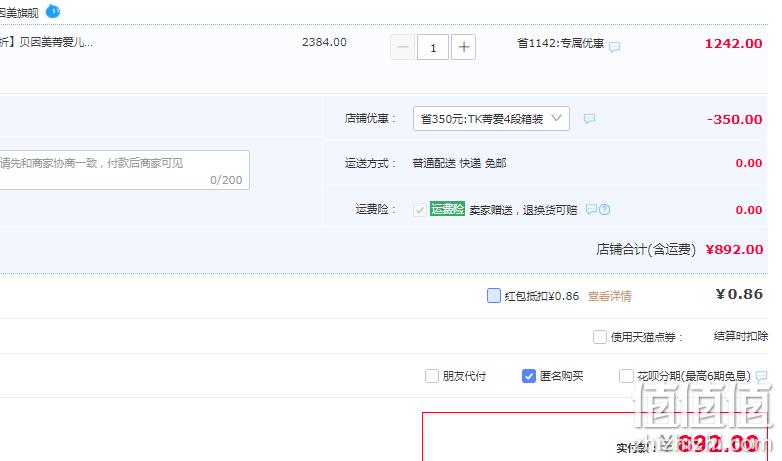Enable the 红包抵扣¥0.86 checkbox
The width and height of the screenshot is (782, 461).
pyautogui.click(x=494, y=295)
